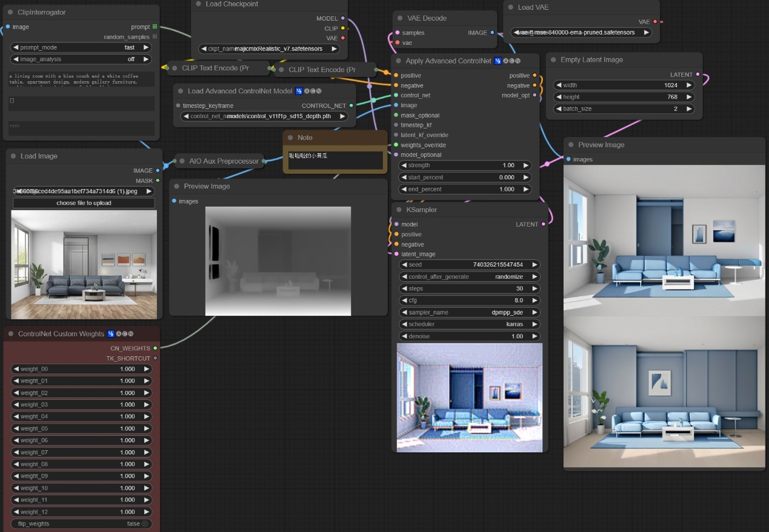
Task: Click the Note node title dot
Action: tap(290, 138)
